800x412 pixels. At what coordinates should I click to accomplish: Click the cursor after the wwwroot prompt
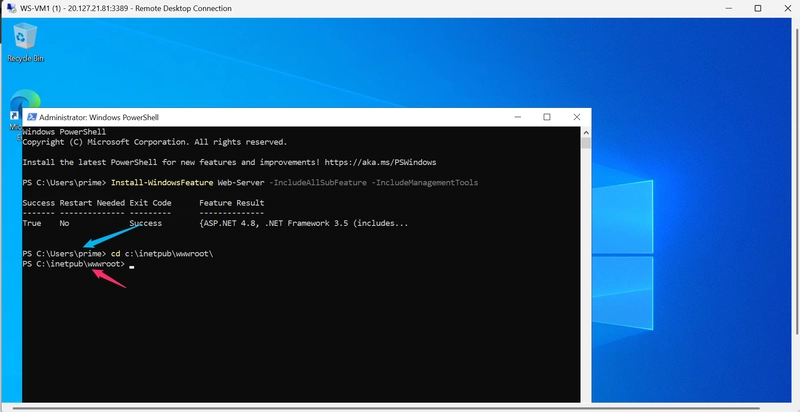[132, 266]
